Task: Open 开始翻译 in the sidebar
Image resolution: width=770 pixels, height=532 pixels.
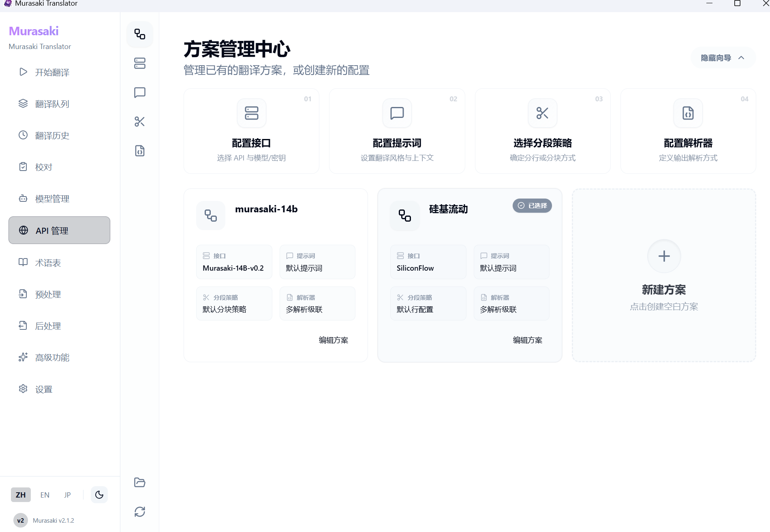Action: coord(52,72)
